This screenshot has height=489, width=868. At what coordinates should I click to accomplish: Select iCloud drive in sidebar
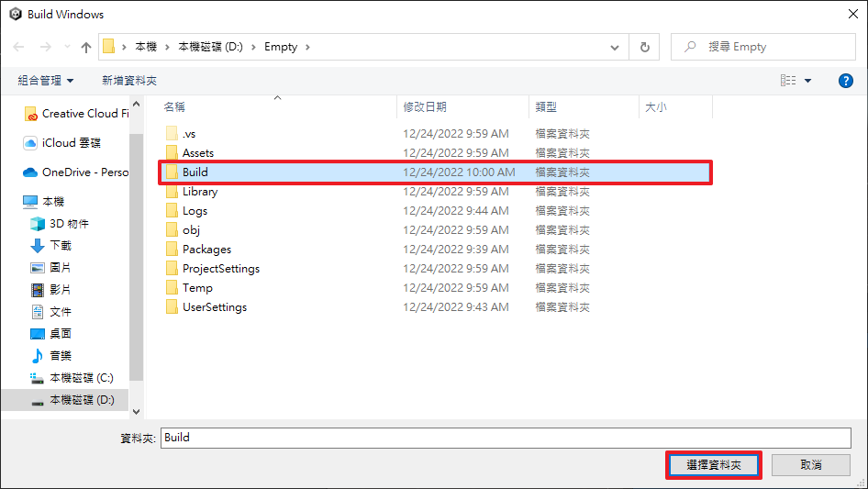tap(61, 143)
